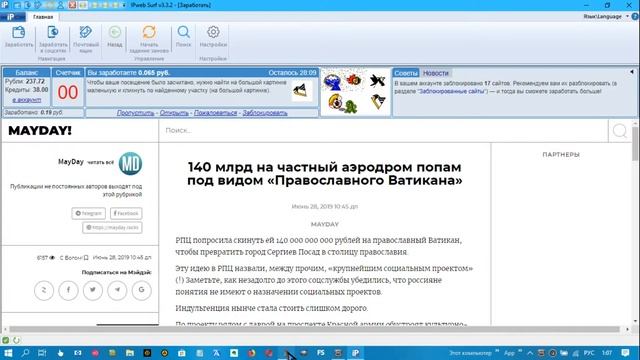This screenshot has height=360, width=640.
Task: Open the 'Заблокированные сайты' link
Action: (452, 91)
